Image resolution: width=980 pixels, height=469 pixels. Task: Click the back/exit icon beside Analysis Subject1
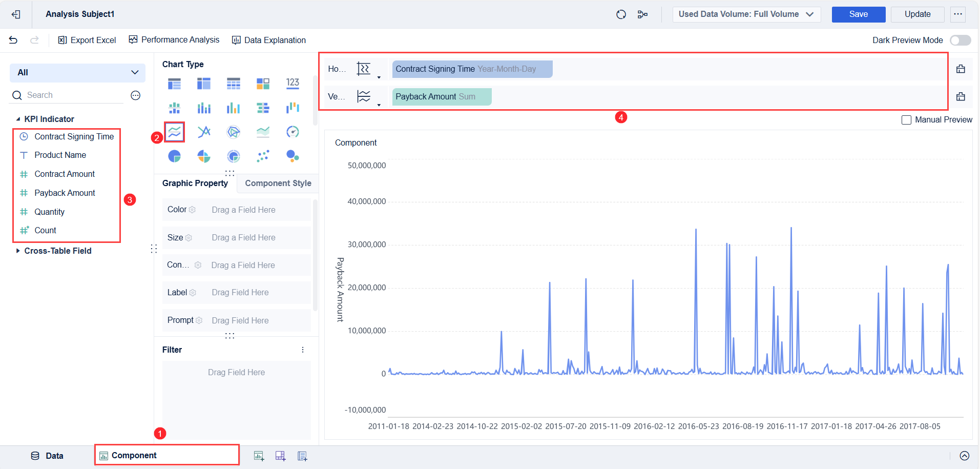[16, 14]
